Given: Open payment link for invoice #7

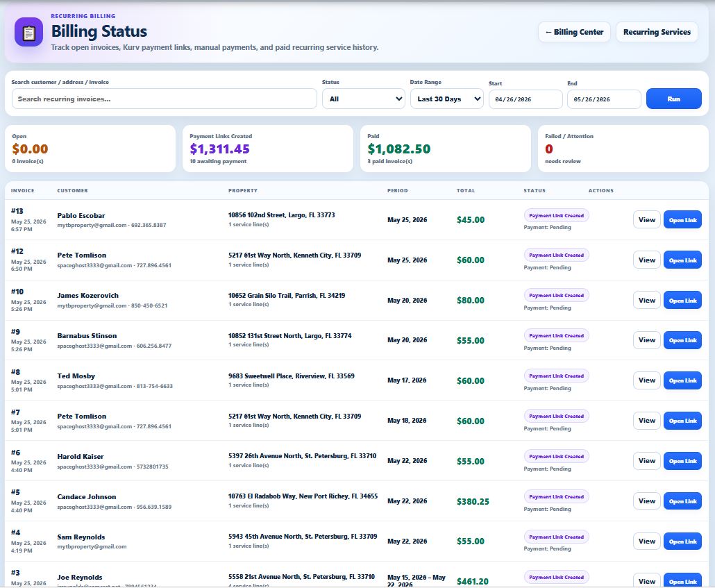Looking at the screenshot, I should tap(682, 421).
